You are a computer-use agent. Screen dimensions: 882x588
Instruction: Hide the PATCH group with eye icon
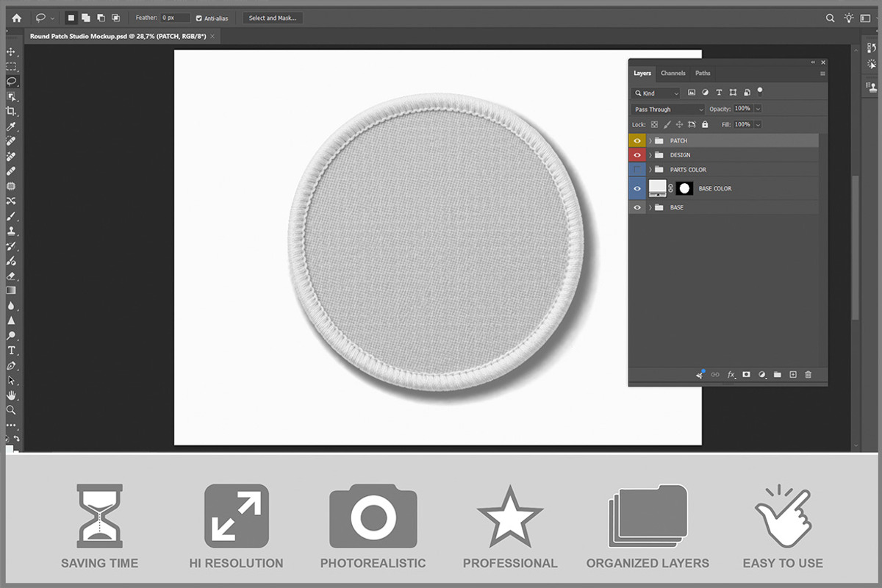click(x=637, y=140)
